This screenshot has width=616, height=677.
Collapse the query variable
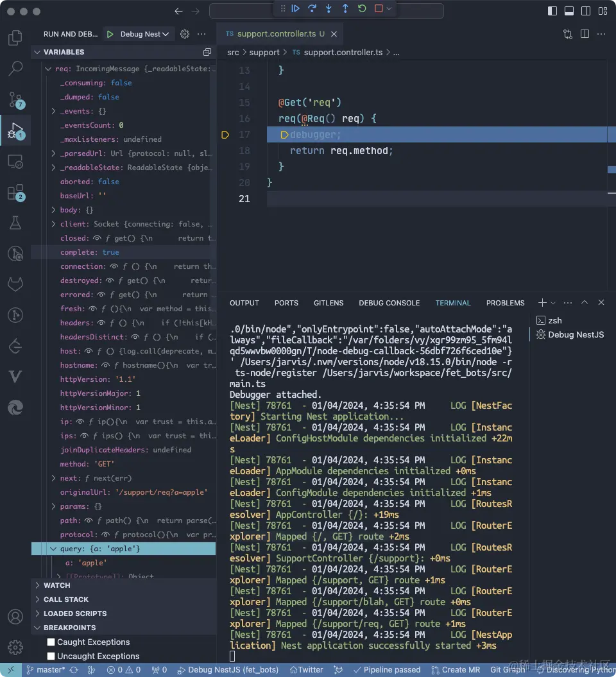pyautogui.click(x=53, y=549)
